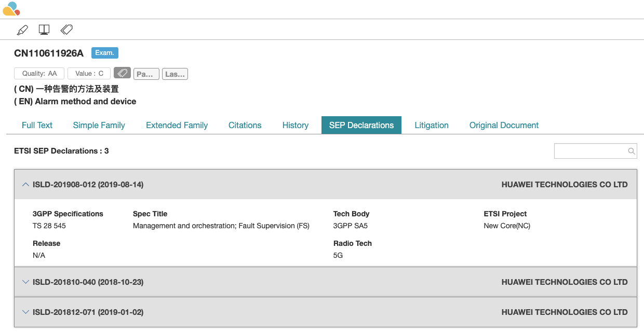
Task: Click the tag icon in toolbar
Action: [66, 30]
